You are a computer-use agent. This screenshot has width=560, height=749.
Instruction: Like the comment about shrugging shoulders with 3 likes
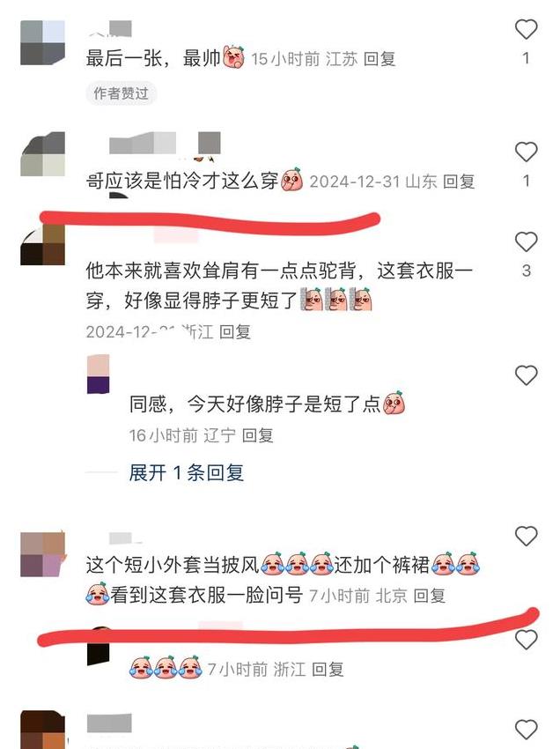click(527, 241)
